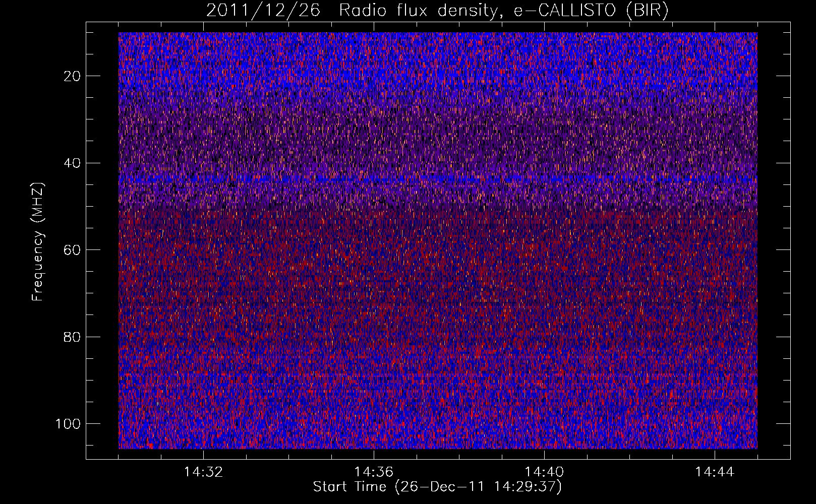The width and height of the screenshot is (816, 504).
Task: Click the 20 frequency tick label
Action: (x=73, y=76)
